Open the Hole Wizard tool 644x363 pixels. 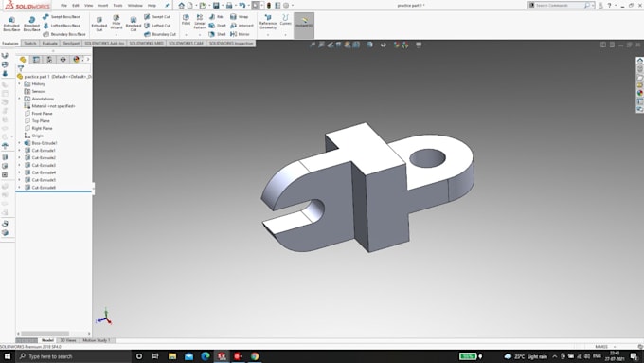click(x=116, y=23)
